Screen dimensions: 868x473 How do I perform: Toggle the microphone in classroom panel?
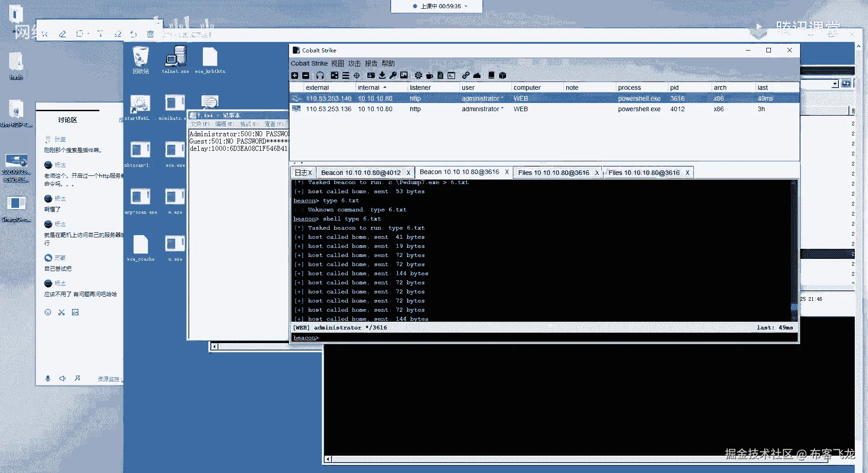[x=48, y=378]
